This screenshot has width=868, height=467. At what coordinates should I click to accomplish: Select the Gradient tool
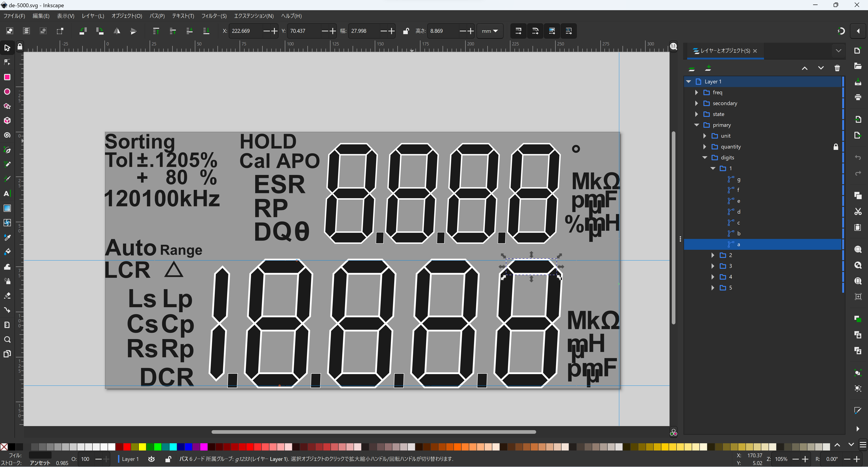click(x=7, y=208)
